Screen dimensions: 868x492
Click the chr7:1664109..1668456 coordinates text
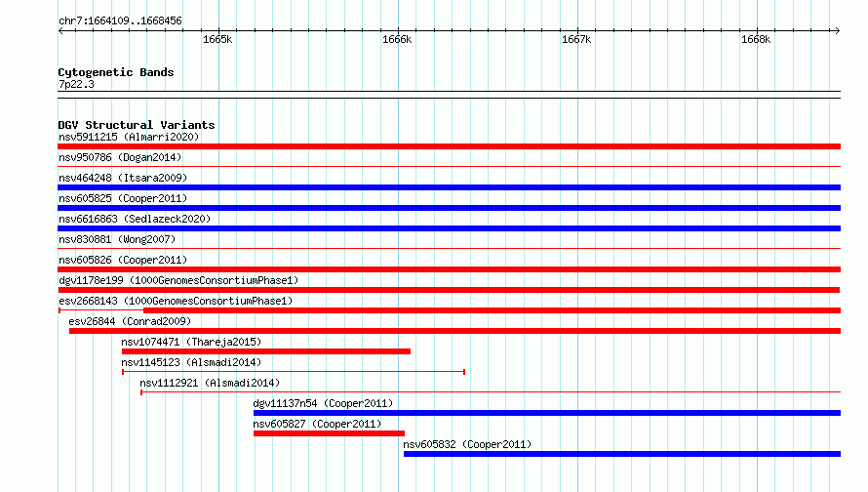pos(120,20)
